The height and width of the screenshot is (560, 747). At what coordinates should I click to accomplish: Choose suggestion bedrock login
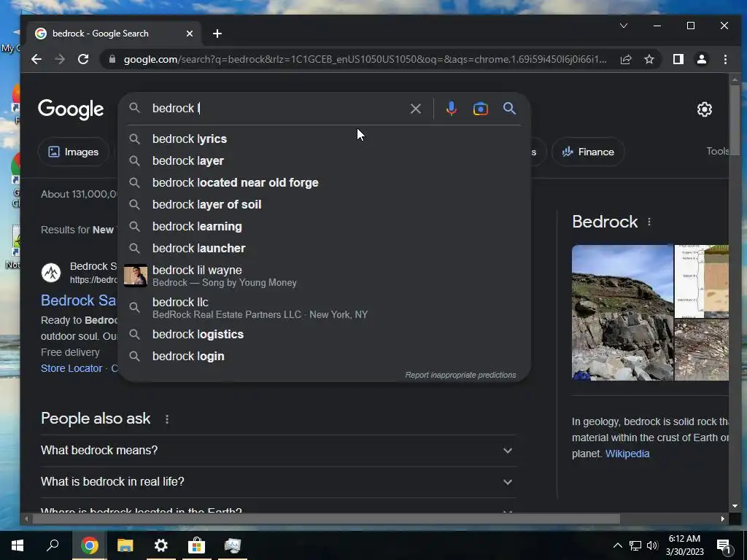click(324, 356)
